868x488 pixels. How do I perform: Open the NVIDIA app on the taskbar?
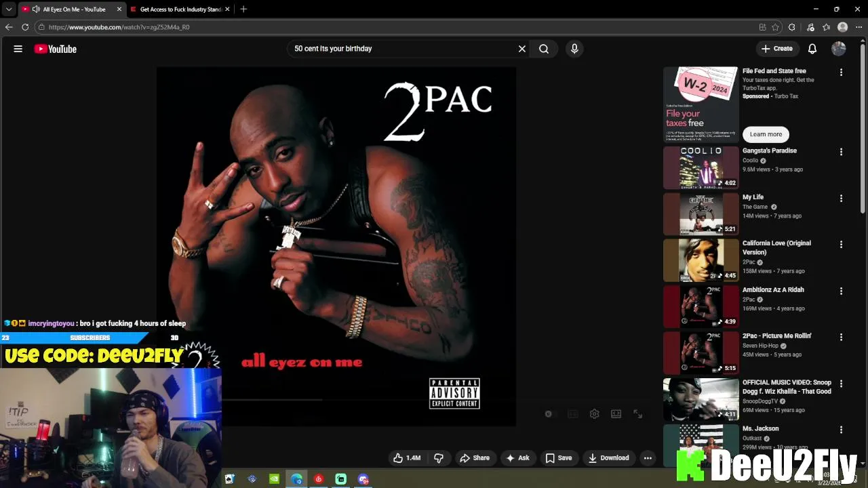coord(274,479)
